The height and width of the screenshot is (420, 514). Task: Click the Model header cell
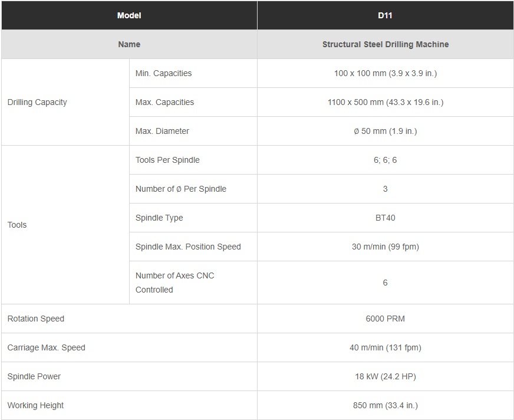point(129,15)
